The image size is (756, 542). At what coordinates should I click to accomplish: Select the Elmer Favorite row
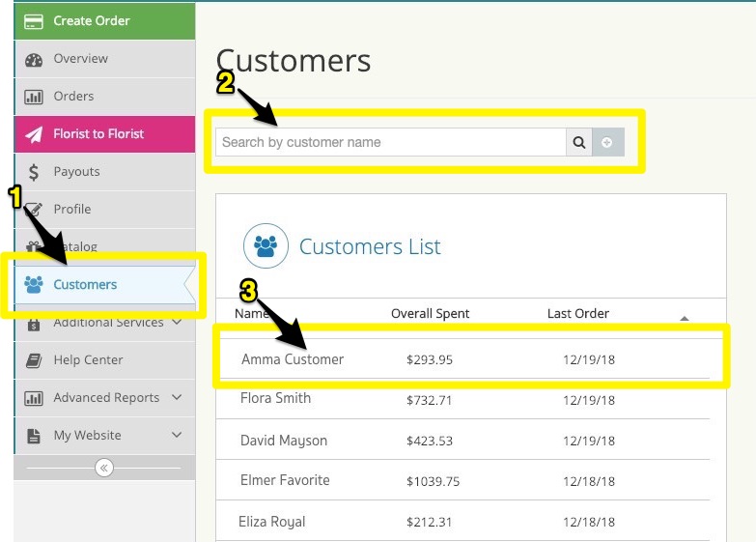(x=285, y=480)
